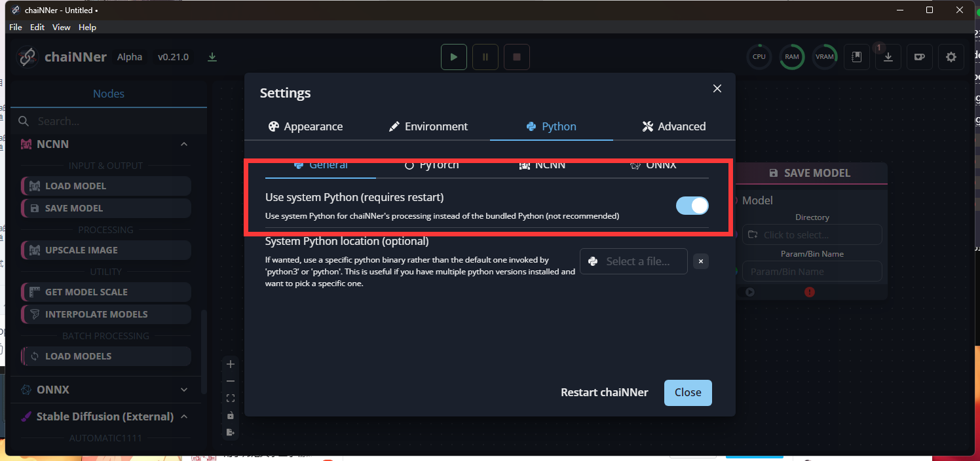Click the disk icon on sidebar Save Model

[35, 208]
